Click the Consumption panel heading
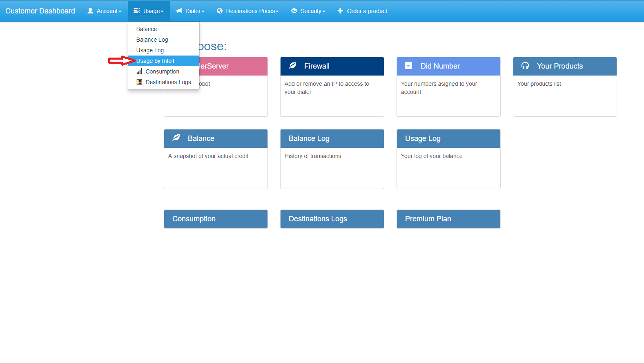Viewport: 644px width, 363px height. point(216,219)
